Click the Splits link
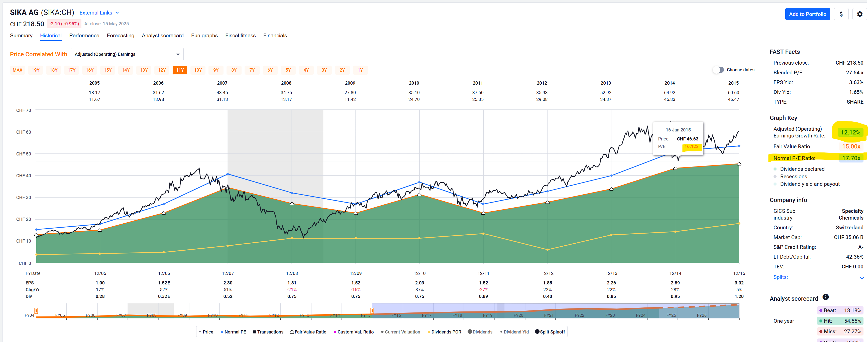 [780, 277]
